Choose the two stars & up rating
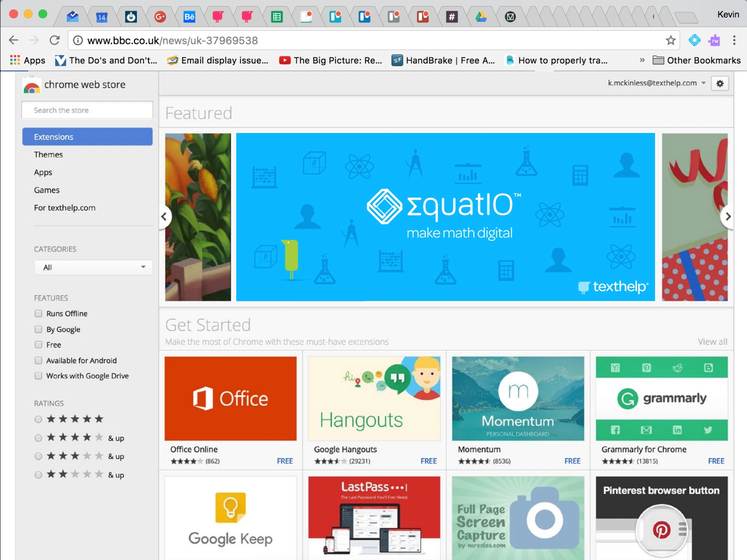Screen dimensions: 747x560 (38, 475)
